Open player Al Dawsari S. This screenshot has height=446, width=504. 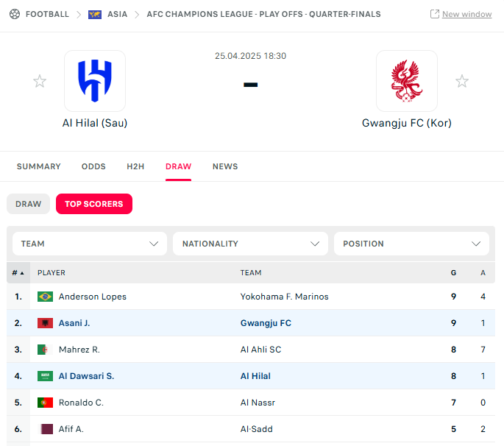(86, 376)
